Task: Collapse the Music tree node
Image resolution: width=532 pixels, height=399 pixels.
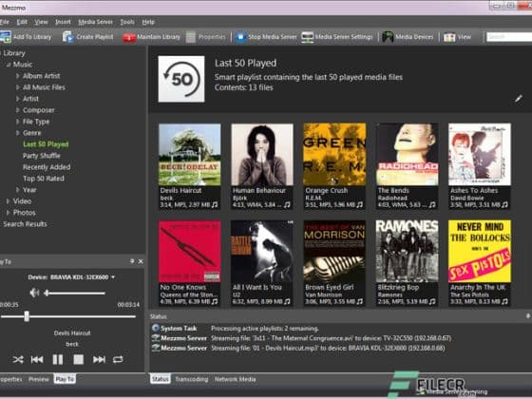Action: pyautogui.click(x=9, y=65)
